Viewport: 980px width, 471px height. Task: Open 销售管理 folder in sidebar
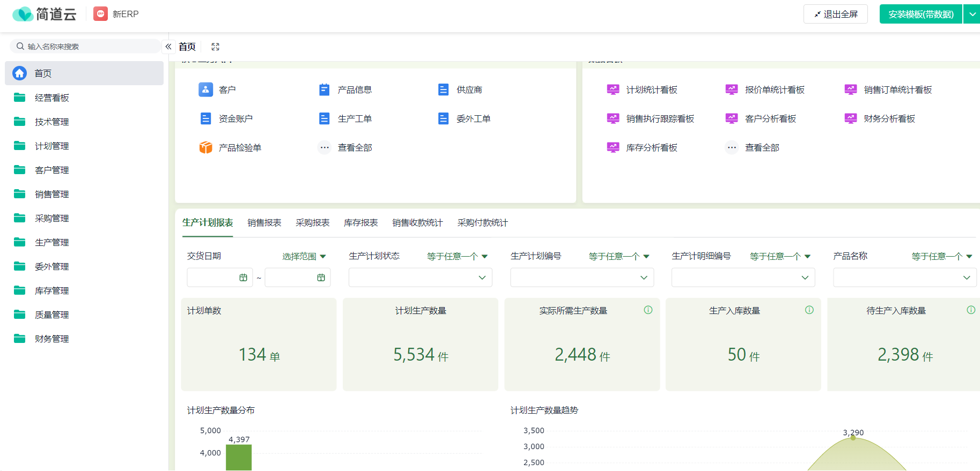[x=84, y=194]
